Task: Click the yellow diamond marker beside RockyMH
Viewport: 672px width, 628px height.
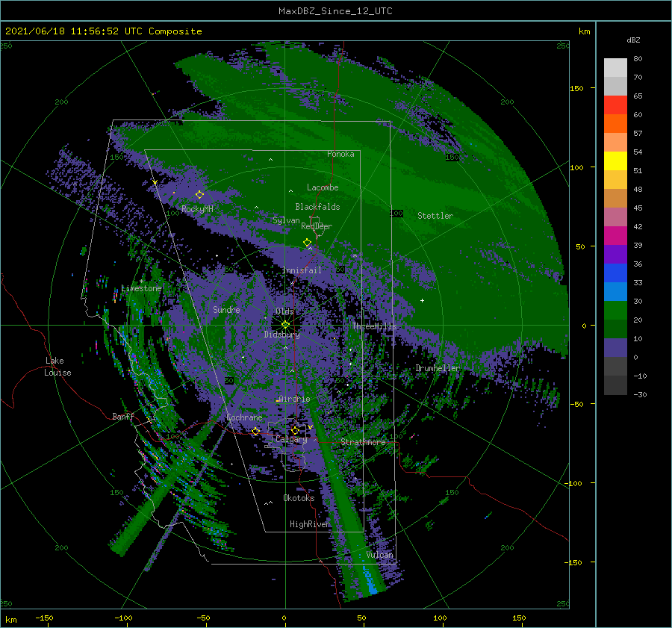Action: point(199,195)
